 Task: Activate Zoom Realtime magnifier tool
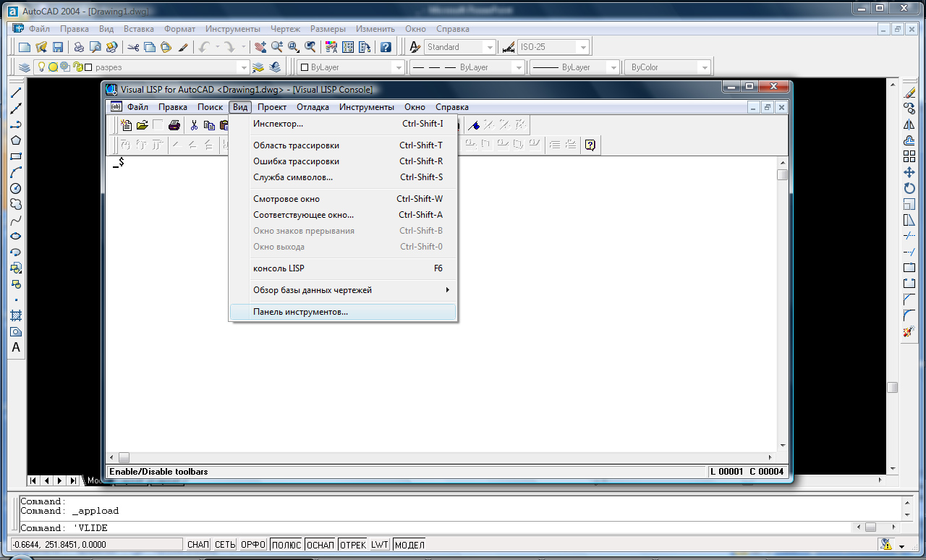(x=277, y=47)
